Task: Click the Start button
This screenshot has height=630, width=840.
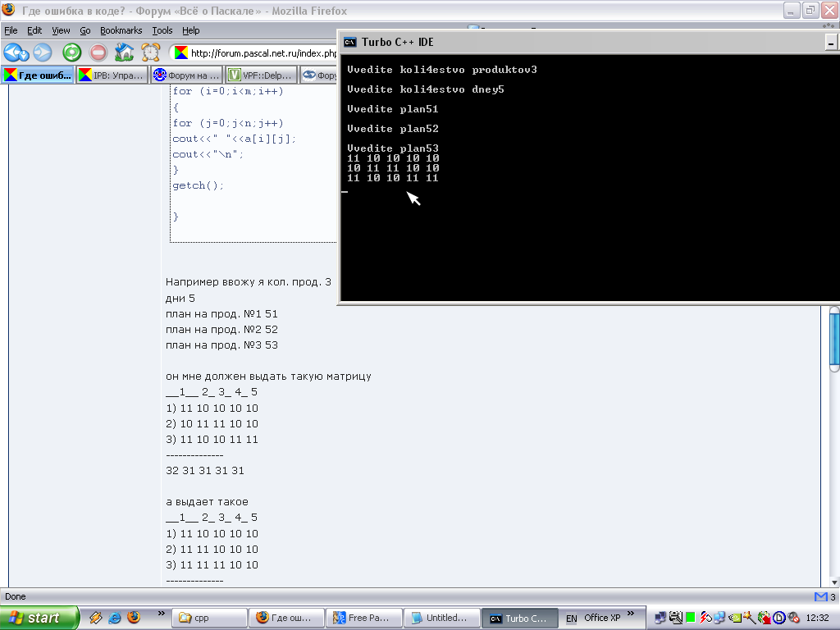Action: [x=39, y=618]
